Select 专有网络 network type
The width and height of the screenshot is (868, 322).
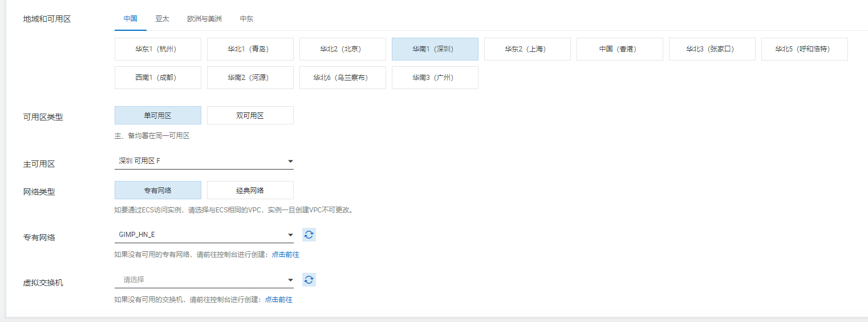click(158, 190)
